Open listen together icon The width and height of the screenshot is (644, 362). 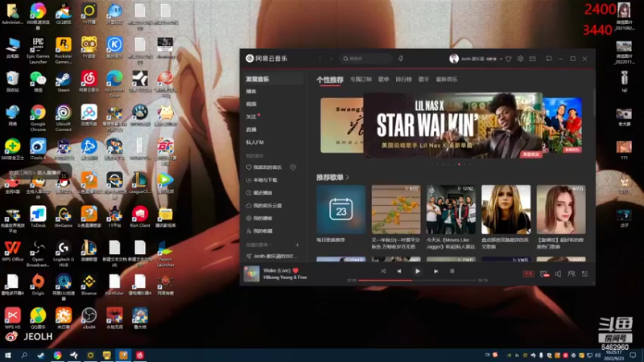[x=572, y=274]
